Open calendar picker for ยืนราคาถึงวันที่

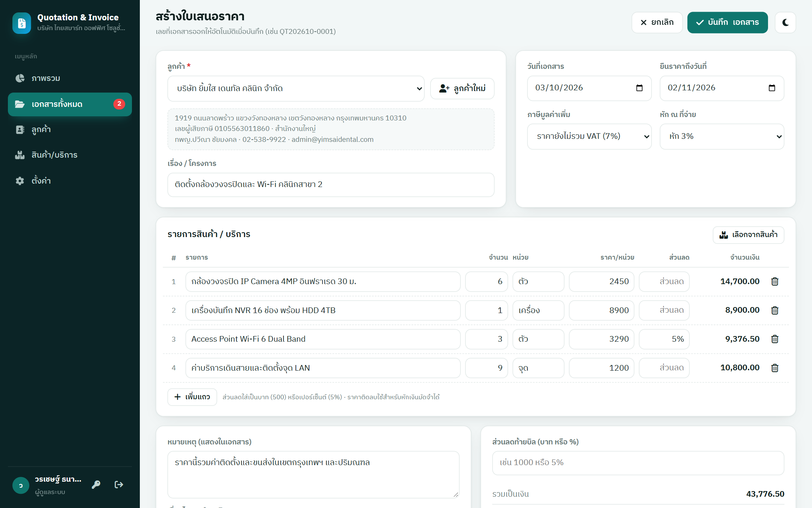772,88
